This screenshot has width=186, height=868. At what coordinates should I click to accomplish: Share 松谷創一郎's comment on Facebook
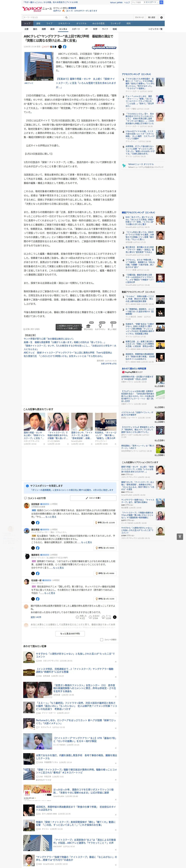pyautogui.click(x=38, y=599)
